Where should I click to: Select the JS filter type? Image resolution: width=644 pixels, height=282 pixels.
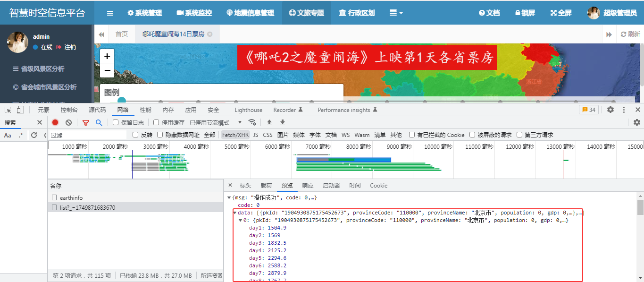(256, 135)
